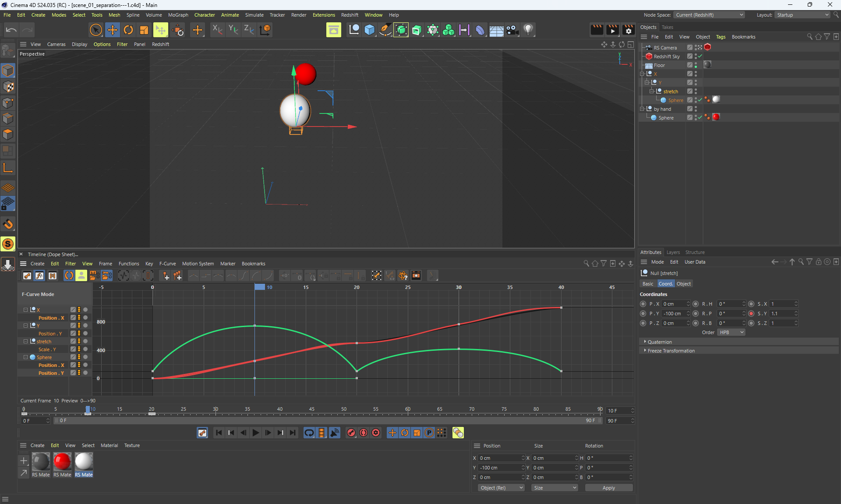841x504 pixels.
Task: Toggle S.Y keyframe dot in Coordinates
Action: pos(751,314)
